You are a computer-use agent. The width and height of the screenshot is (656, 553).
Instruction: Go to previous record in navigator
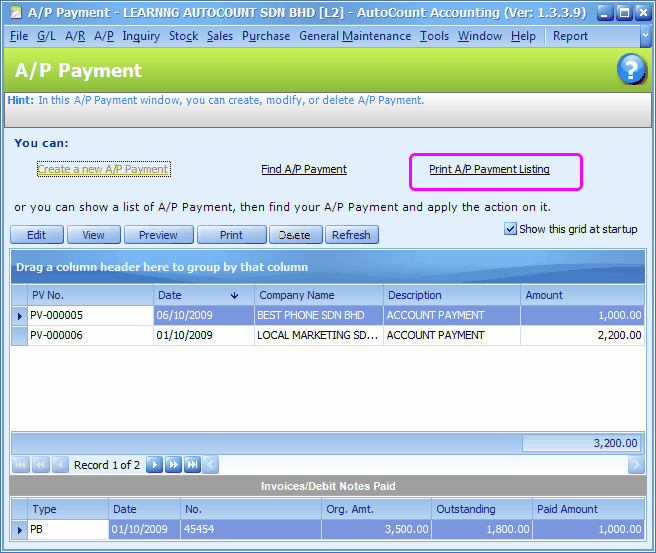pos(60,465)
